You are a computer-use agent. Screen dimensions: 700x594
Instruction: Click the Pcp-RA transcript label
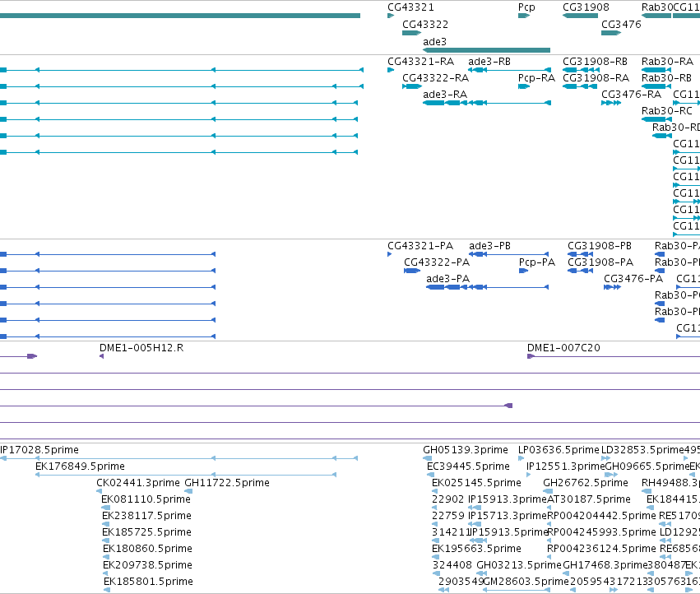[536, 78]
